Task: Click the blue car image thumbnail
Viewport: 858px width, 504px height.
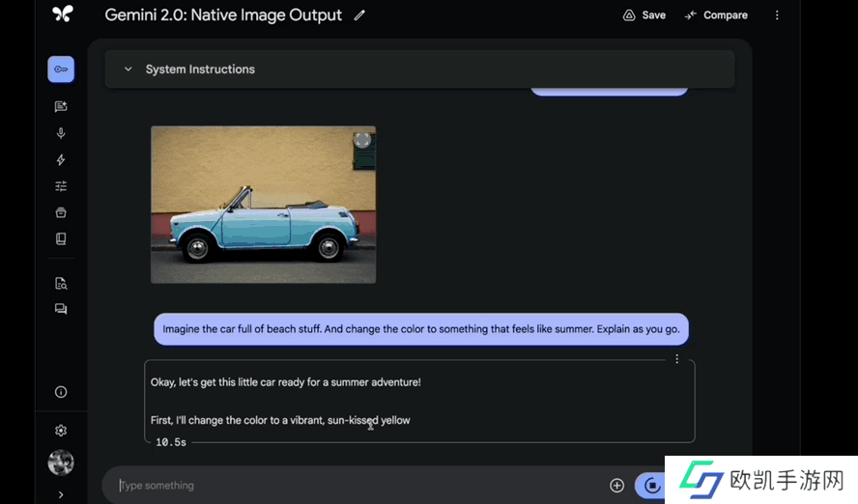Action: [x=263, y=205]
